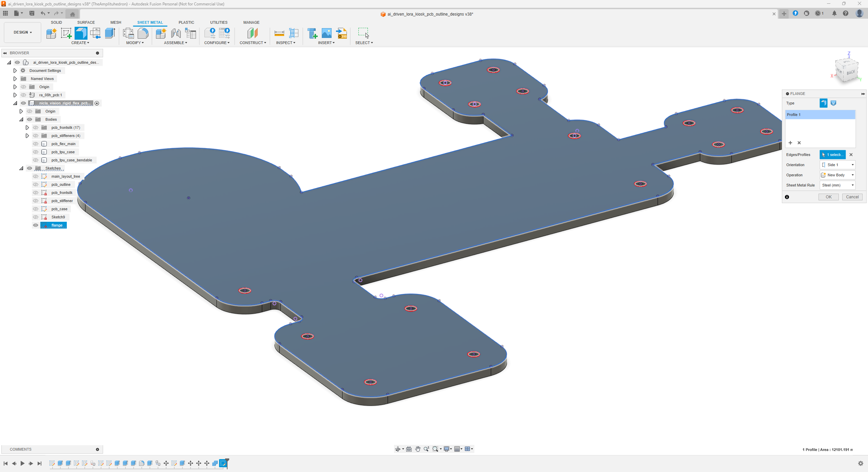The image size is (868, 472).
Task: Switch to the SOLID tab
Action: click(x=56, y=22)
